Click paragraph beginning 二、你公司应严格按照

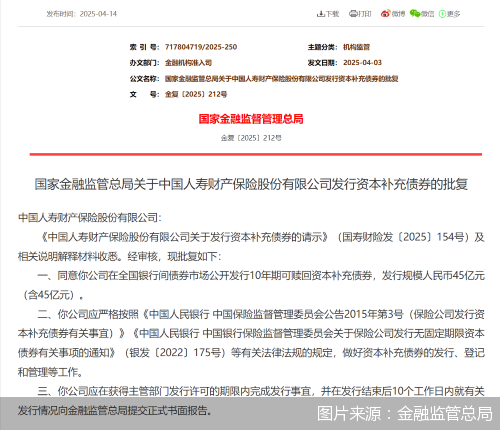(251, 343)
